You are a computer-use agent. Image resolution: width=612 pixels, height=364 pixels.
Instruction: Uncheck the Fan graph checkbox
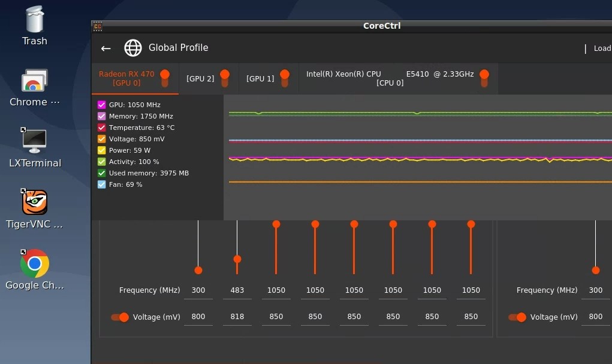click(x=101, y=184)
